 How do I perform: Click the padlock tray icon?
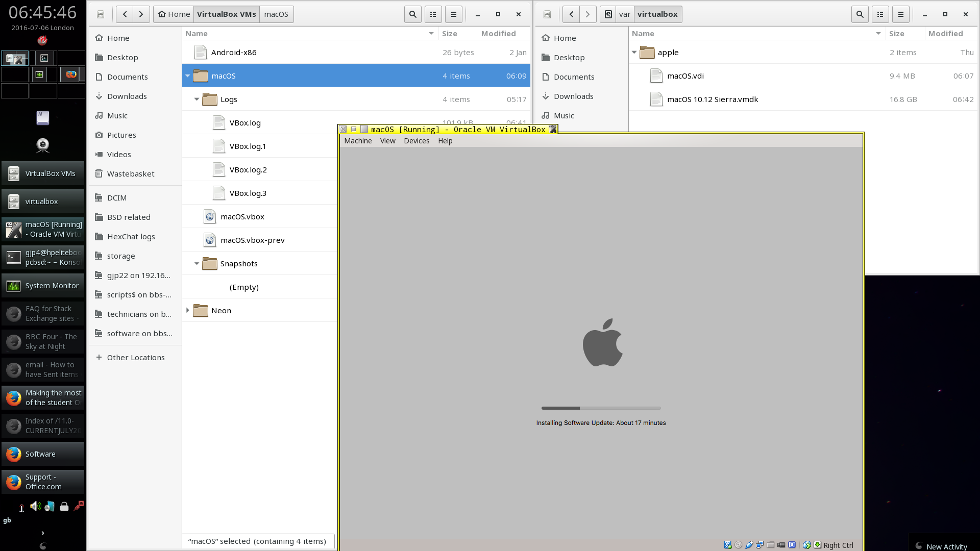pyautogui.click(x=64, y=507)
